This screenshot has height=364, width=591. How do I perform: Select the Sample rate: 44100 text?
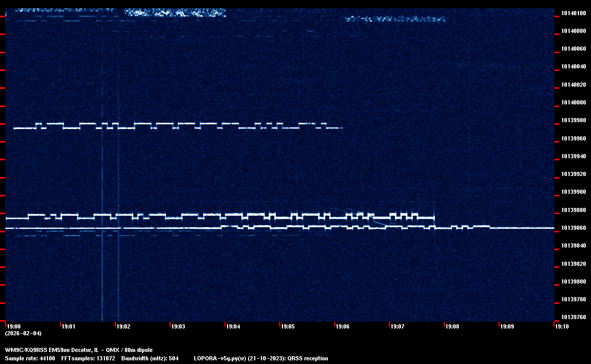(x=30, y=358)
